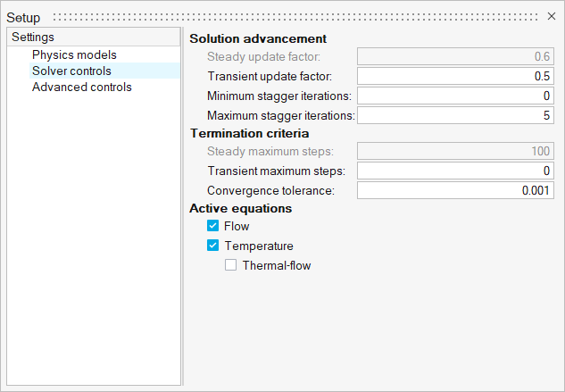Viewport: 565px width, 392px height.
Task: Uncheck the Flow equation checkbox
Action: click(x=212, y=227)
